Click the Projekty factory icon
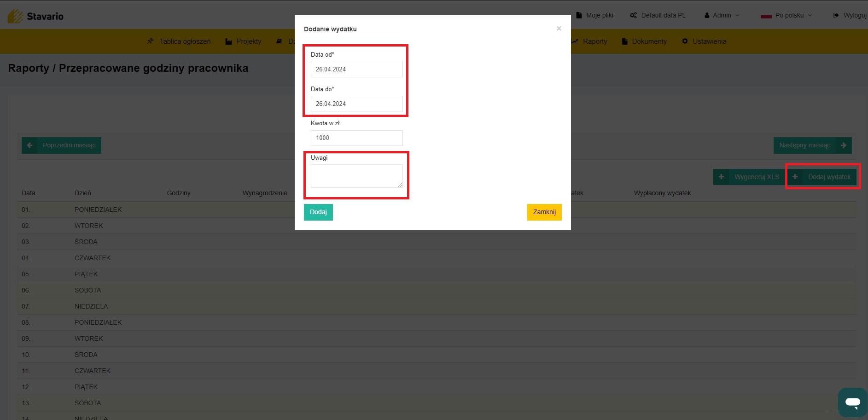 click(x=228, y=41)
